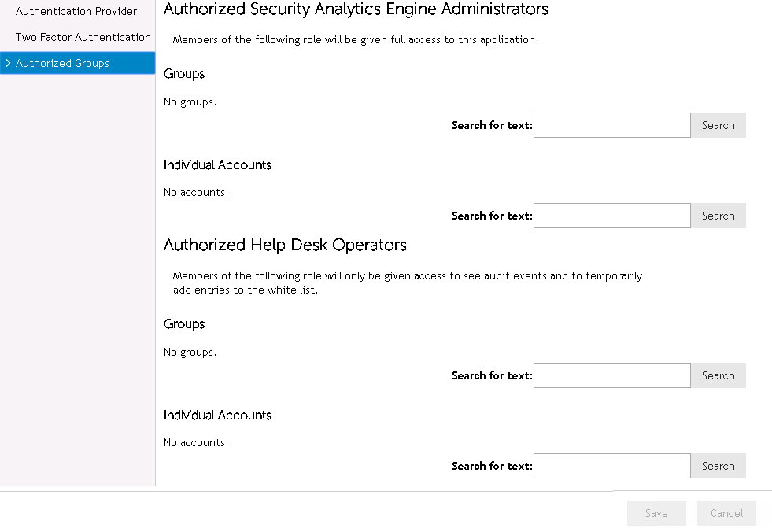Screen dimensions: 772x532
Task: Cancel the changes
Action: tap(726, 513)
